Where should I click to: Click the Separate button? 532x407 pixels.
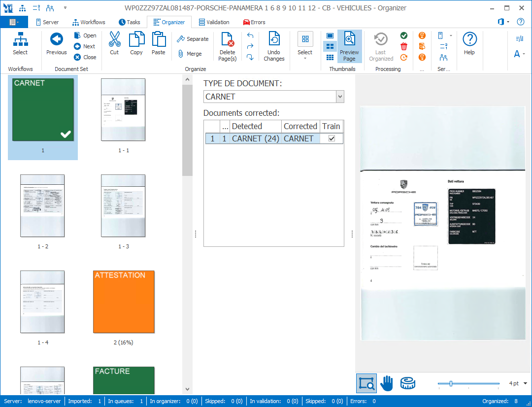[x=192, y=39]
